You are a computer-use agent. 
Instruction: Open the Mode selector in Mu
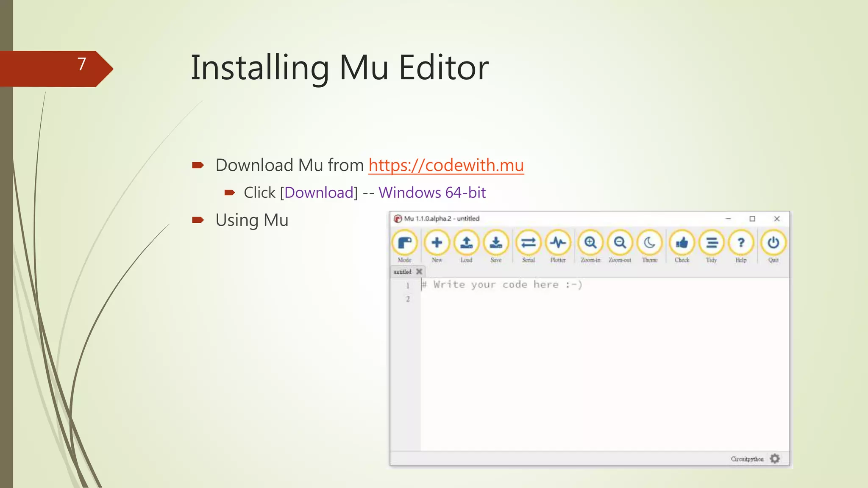point(405,247)
